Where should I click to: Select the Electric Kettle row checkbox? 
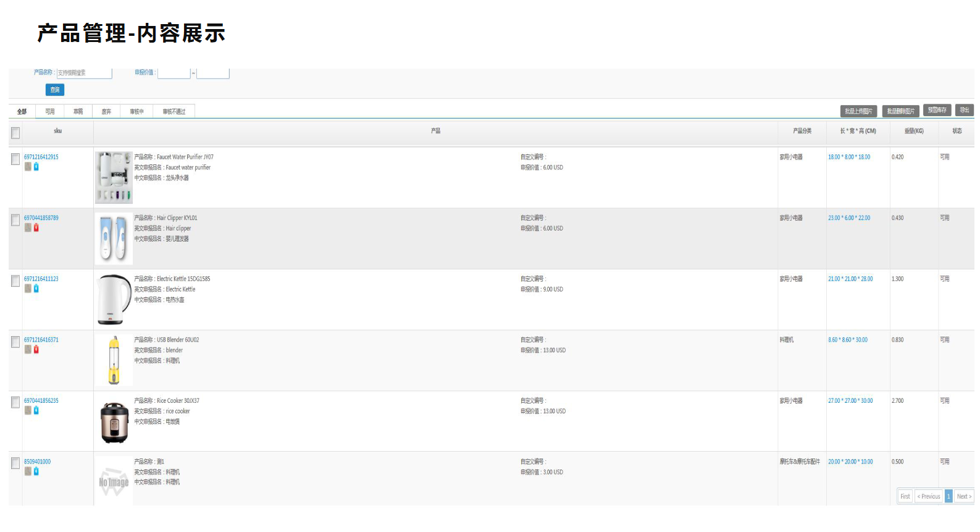[x=15, y=281]
